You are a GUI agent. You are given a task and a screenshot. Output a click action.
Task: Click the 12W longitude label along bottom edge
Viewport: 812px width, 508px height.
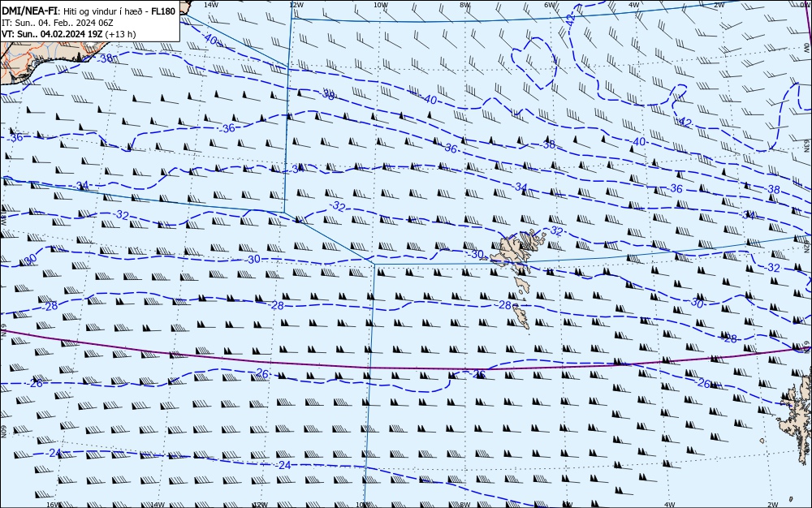pos(260,505)
